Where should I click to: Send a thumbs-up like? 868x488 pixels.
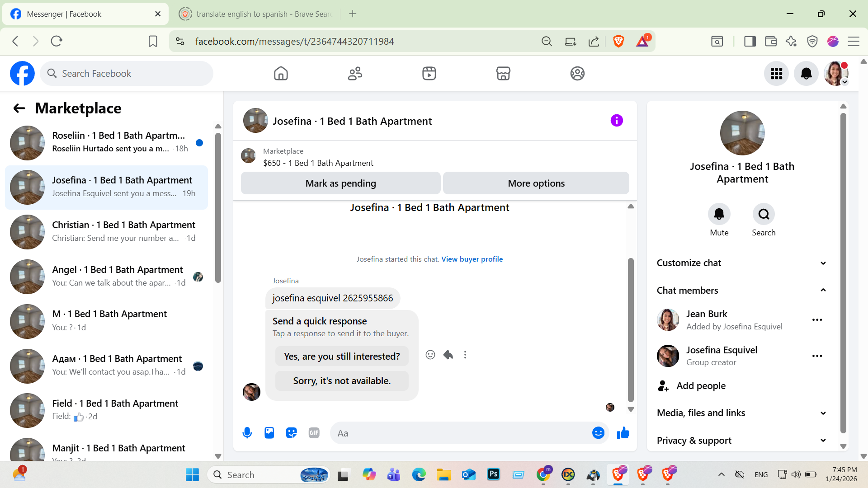[623, 433]
